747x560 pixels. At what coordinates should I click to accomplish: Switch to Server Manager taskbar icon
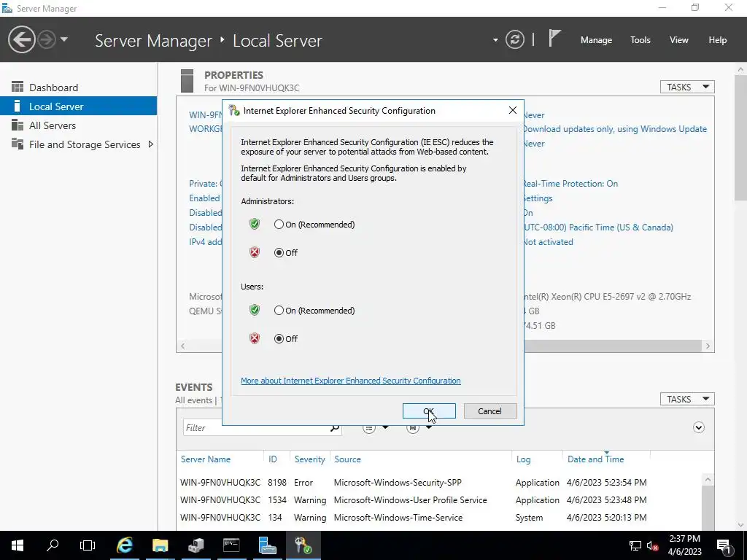tap(267, 545)
